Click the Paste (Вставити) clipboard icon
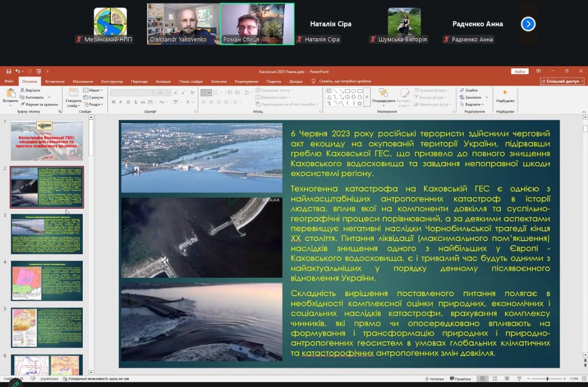The height and width of the screenshot is (387, 588). coord(10,93)
